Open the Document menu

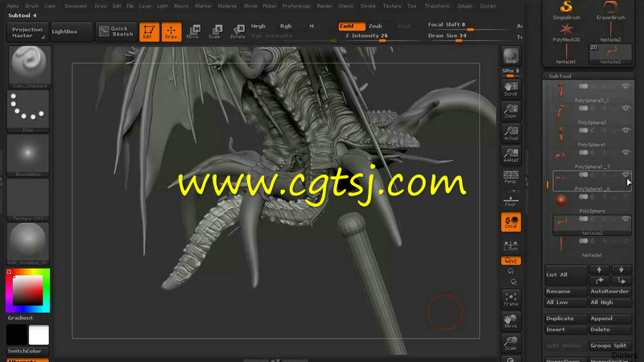pyautogui.click(x=76, y=6)
